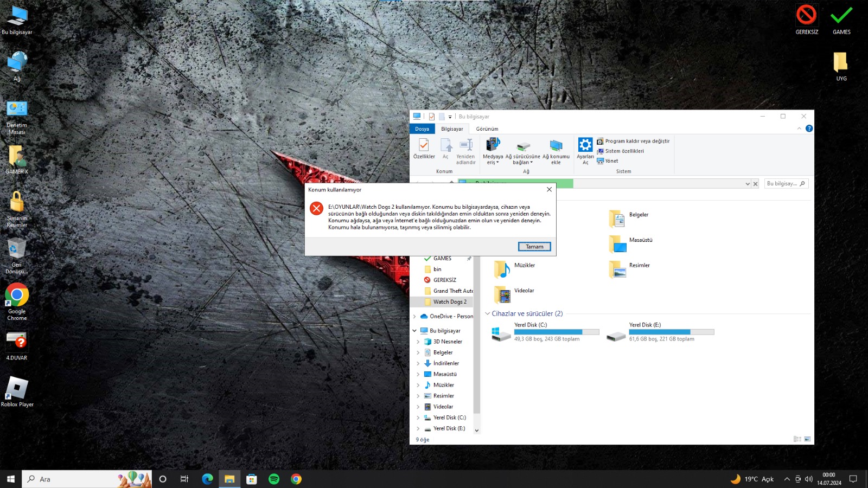Select Resimler in the navigation tree
Screen dimensions: 868x488
tap(443, 396)
